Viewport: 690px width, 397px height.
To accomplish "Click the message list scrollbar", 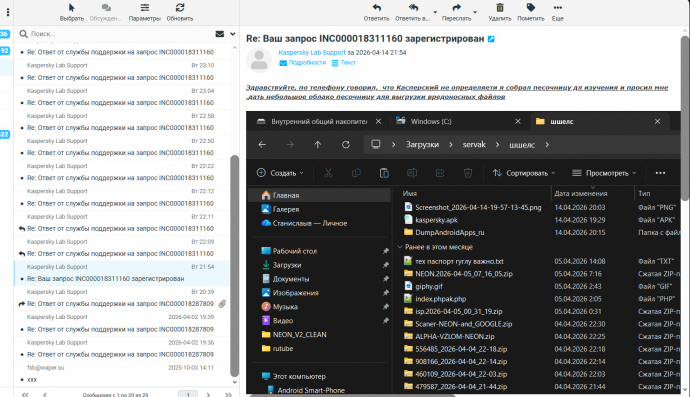I will pyautogui.click(x=235, y=265).
